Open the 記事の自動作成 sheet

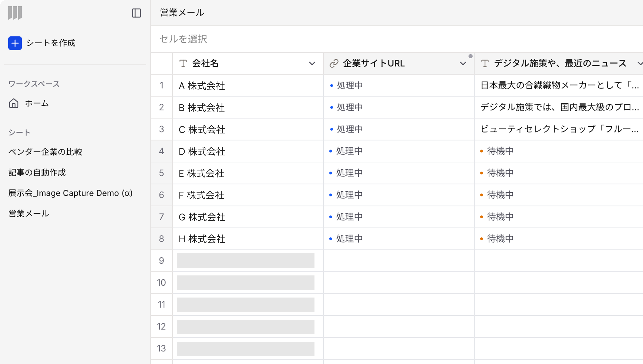(37, 172)
